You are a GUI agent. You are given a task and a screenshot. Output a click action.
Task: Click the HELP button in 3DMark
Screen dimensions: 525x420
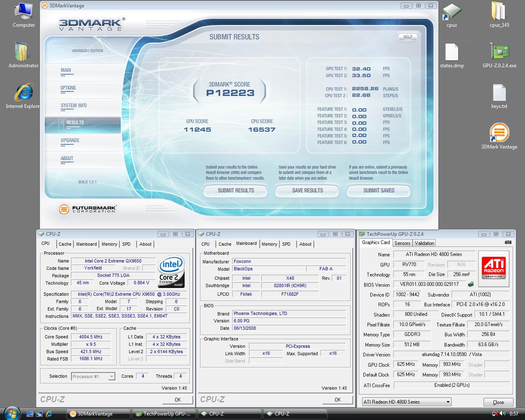(x=408, y=37)
